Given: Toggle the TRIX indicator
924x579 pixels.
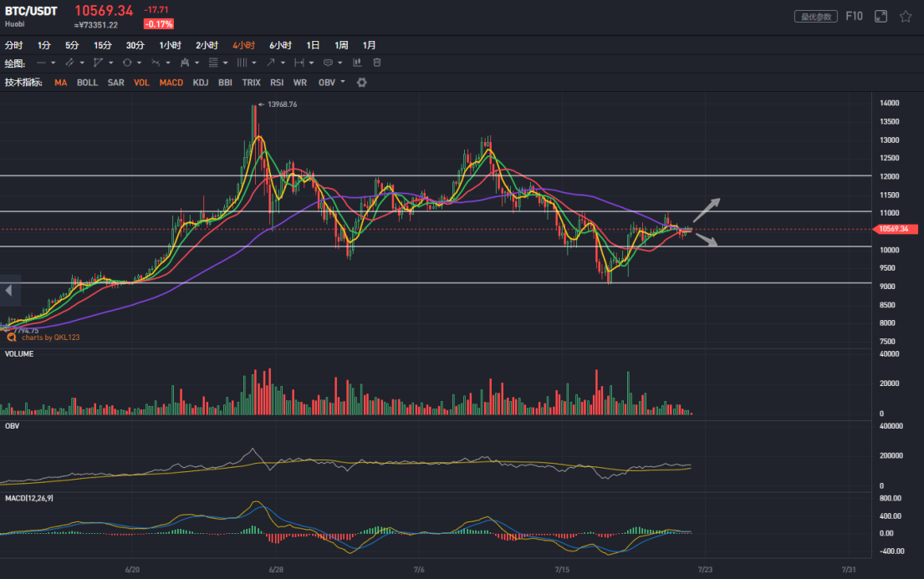Looking at the screenshot, I should coord(251,83).
